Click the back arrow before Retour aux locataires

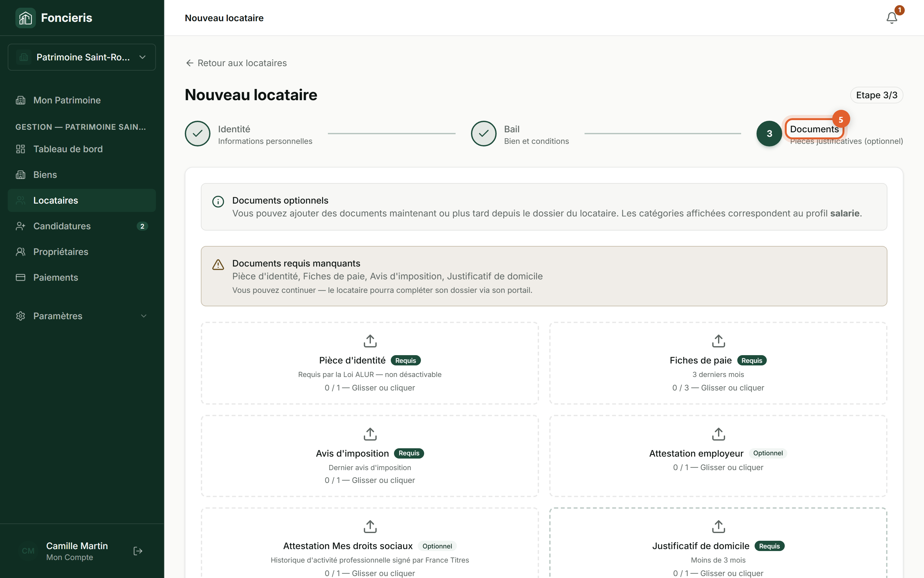[x=189, y=63]
